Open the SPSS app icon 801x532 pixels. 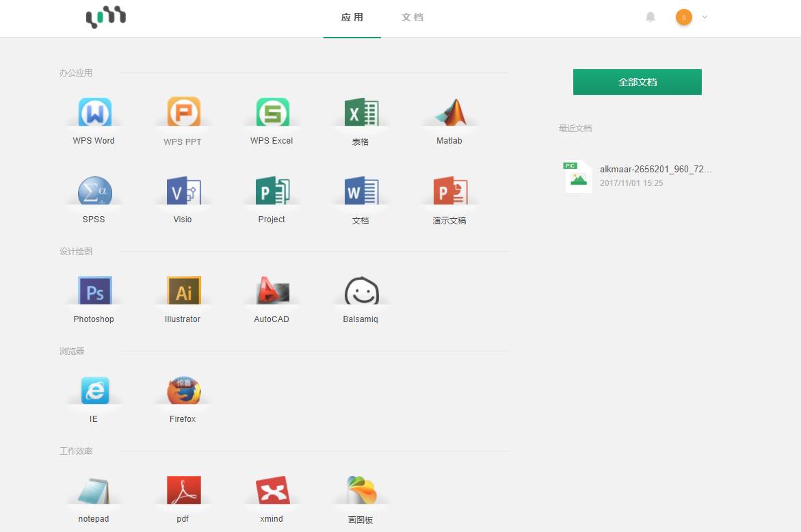click(94, 190)
